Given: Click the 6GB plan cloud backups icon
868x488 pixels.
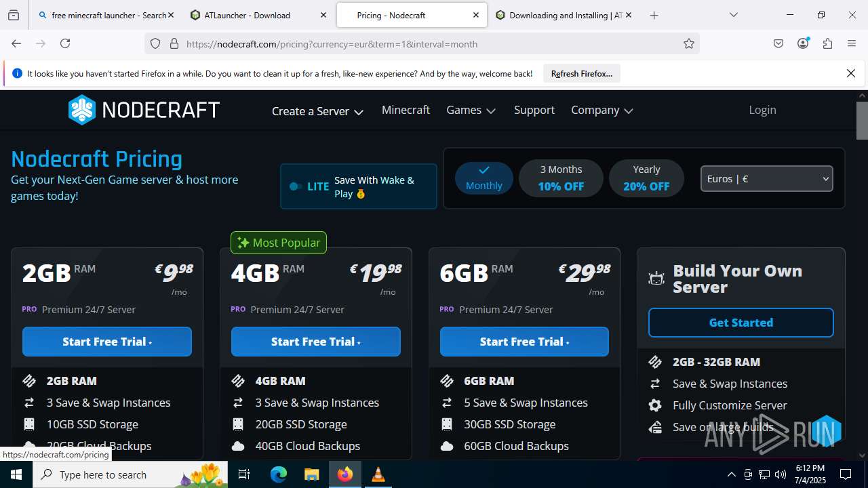Looking at the screenshot, I should coord(447,446).
